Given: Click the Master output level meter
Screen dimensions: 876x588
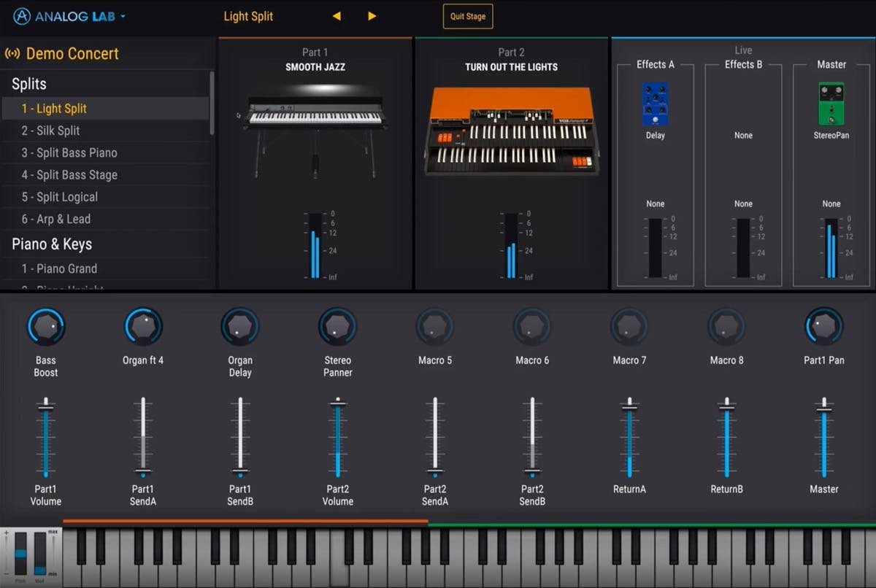Looking at the screenshot, I should pos(831,248).
